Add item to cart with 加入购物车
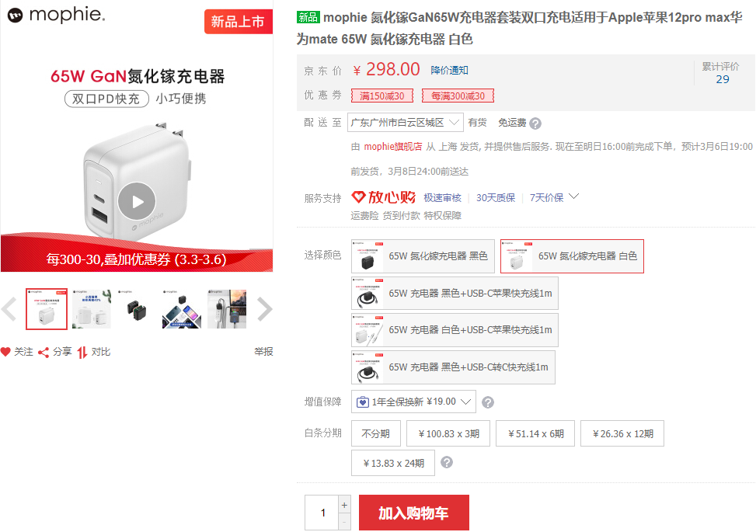The image size is (756, 532). 413,513
